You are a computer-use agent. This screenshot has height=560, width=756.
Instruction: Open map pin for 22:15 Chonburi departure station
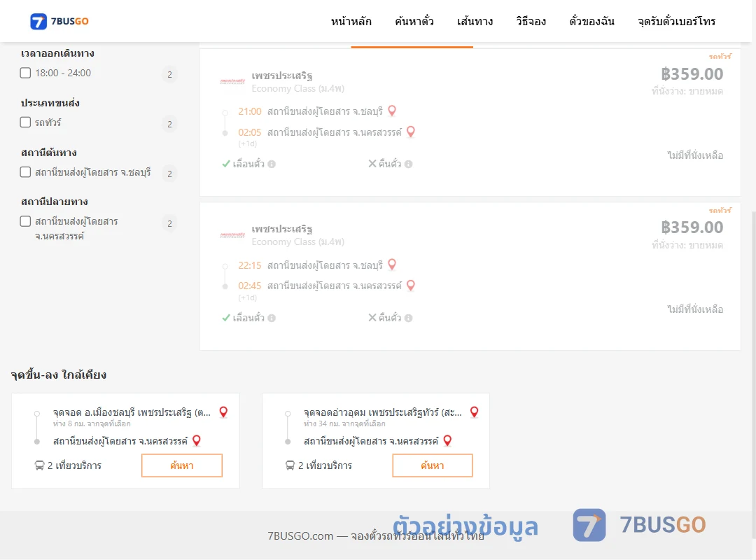(x=392, y=265)
